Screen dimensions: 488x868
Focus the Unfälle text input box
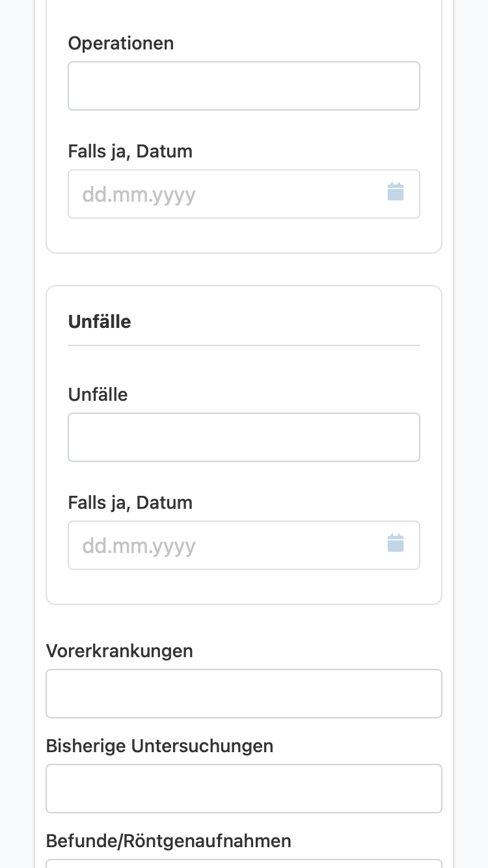244,437
